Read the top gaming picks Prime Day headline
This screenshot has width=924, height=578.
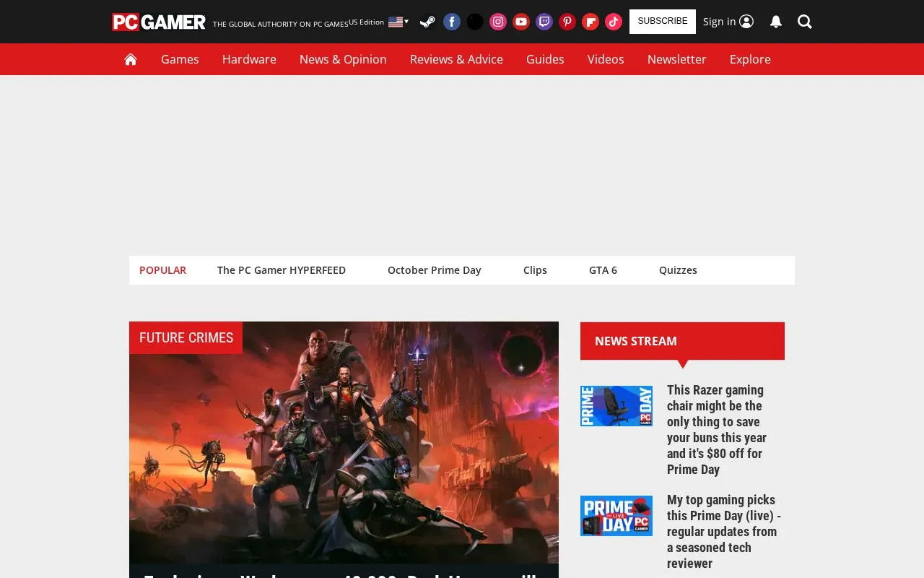coord(724,532)
